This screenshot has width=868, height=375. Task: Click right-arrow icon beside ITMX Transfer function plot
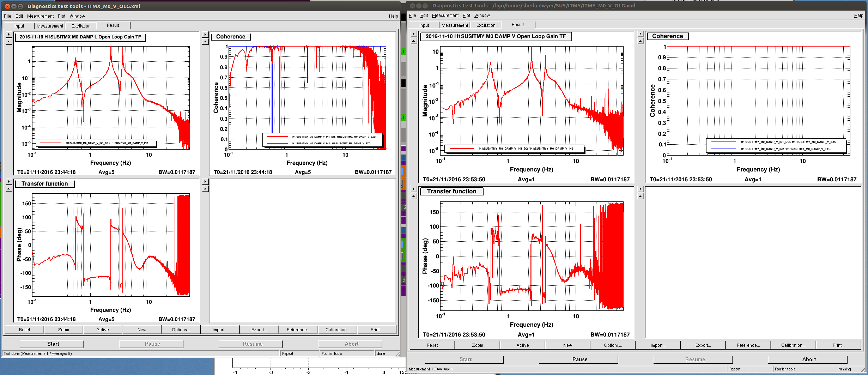coord(9,182)
